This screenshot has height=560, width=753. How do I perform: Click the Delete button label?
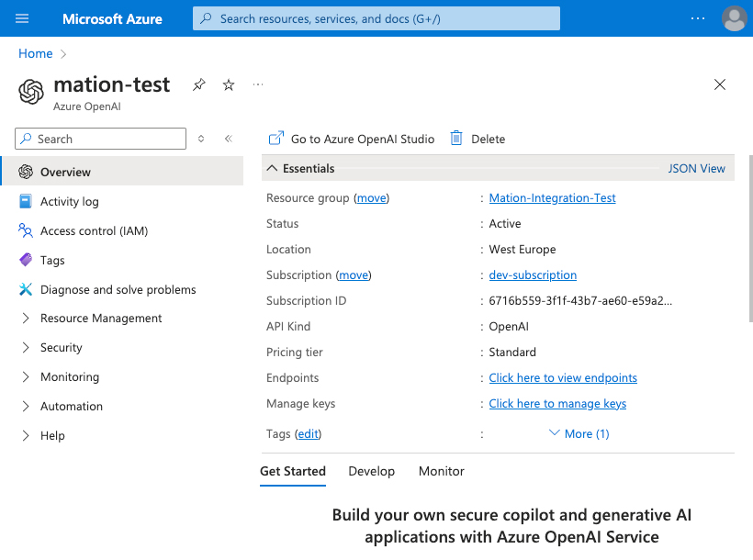(x=488, y=139)
